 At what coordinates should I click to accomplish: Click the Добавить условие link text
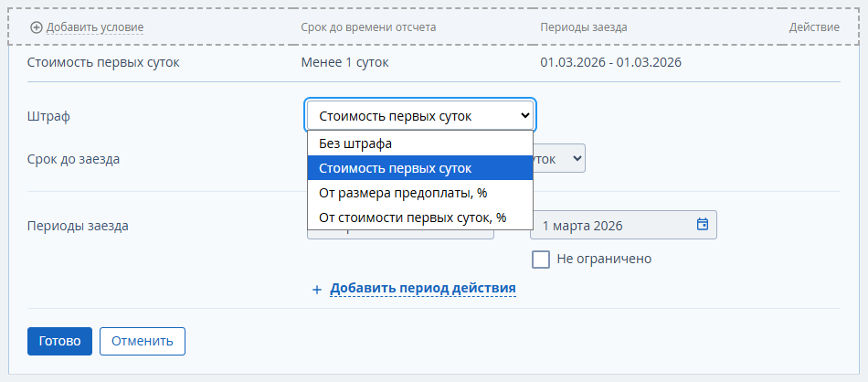95,27
